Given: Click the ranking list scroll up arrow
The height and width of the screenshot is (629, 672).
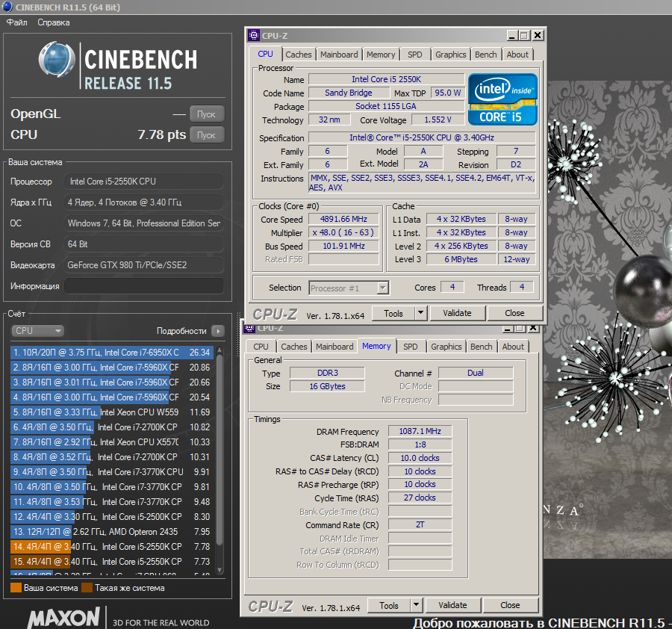Looking at the screenshot, I should 220,350.
